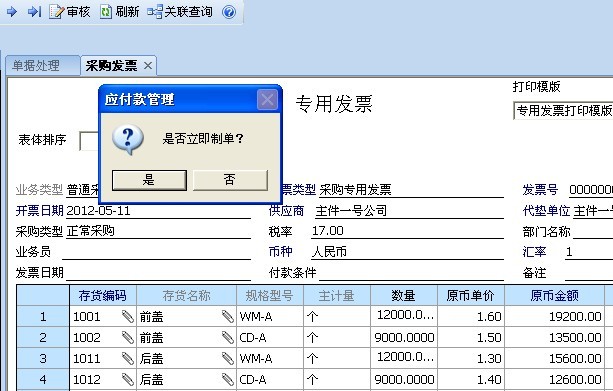Click the 存货编码 column header

[103, 296]
